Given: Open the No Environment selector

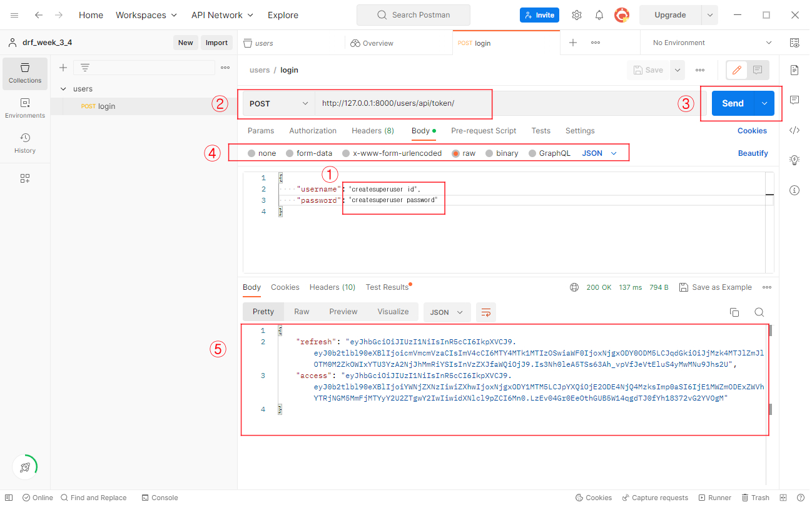Looking at the screenshot, I should click(712, 43).
